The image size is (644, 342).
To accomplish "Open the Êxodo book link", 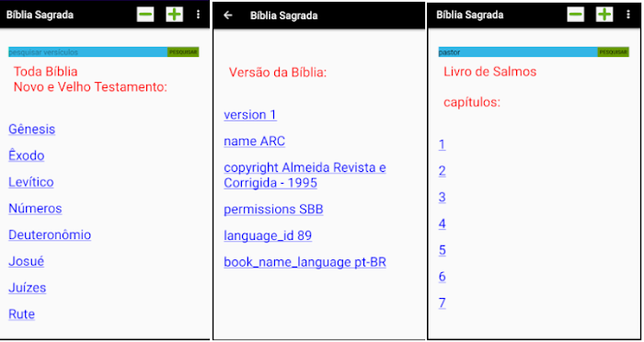I will (27, 155).
